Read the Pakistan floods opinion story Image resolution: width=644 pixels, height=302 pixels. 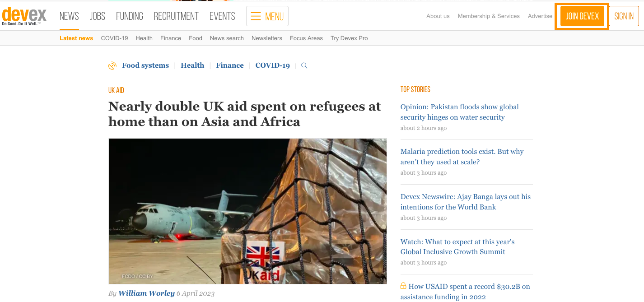460,112
